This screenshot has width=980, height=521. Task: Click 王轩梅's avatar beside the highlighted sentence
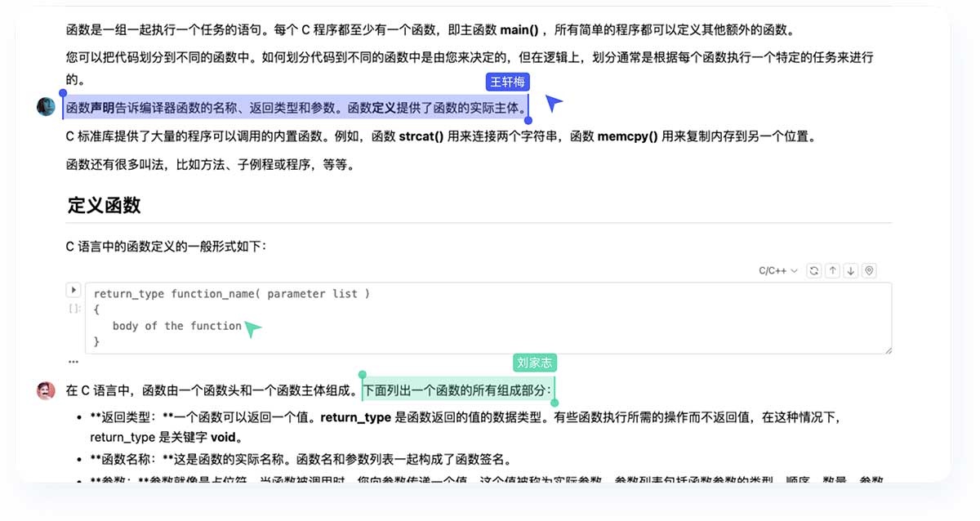46,106
